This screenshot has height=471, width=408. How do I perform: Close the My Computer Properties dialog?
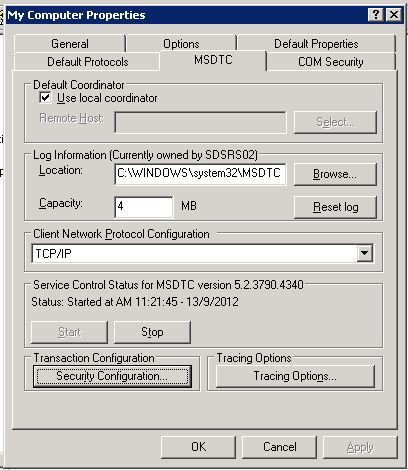394,15
